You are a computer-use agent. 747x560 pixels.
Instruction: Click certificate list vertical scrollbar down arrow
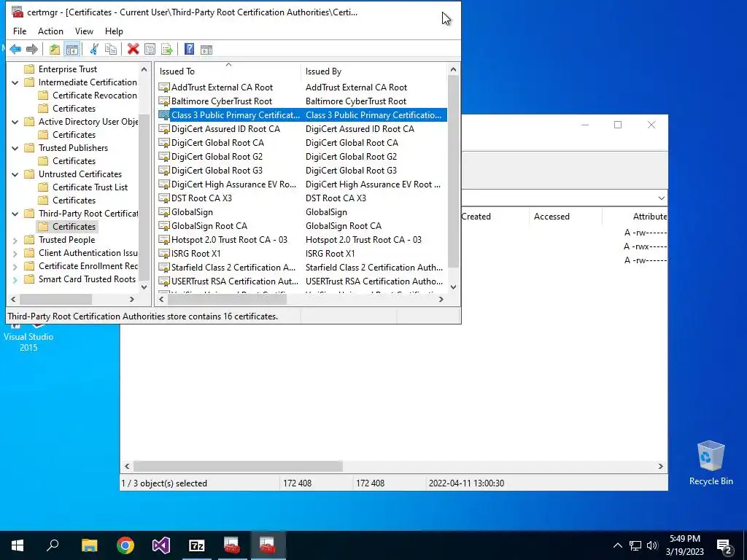[453, 287]
